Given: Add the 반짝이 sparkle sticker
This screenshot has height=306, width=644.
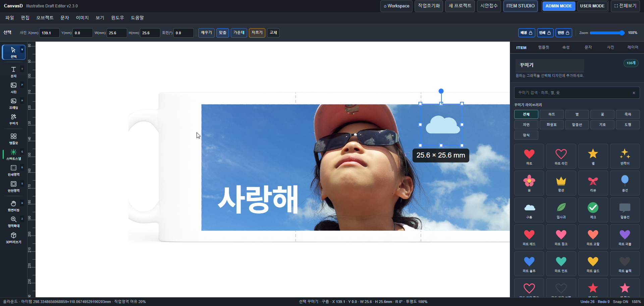Looking at the screenshot, I should coord(625,156).
